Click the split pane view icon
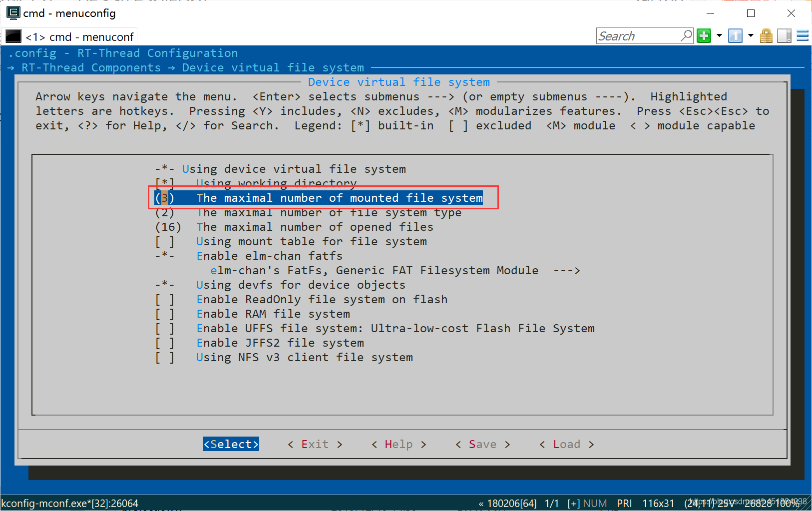The width and height of the screenshot is (812, 511). coord(784,36)
